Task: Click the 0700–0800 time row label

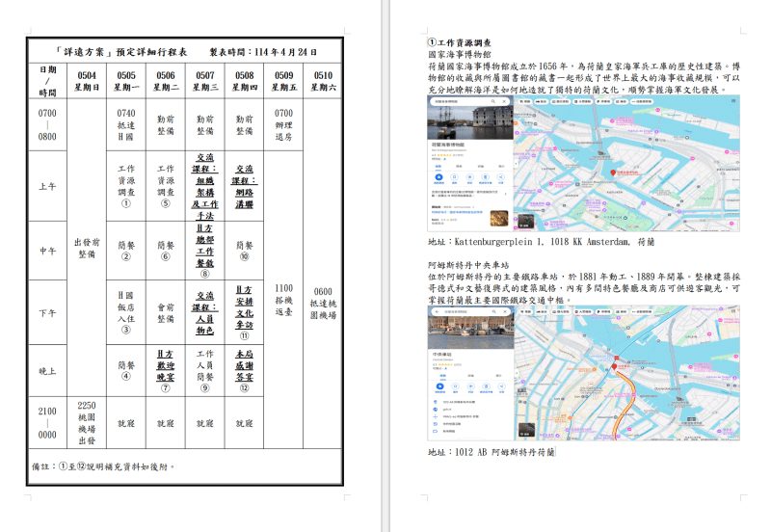Action: 47,125
